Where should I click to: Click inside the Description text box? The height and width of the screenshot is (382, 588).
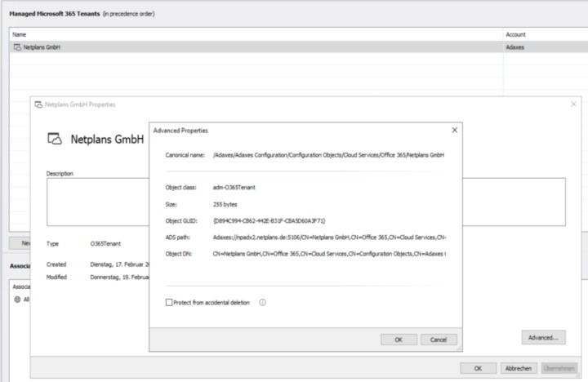point(98,200)
